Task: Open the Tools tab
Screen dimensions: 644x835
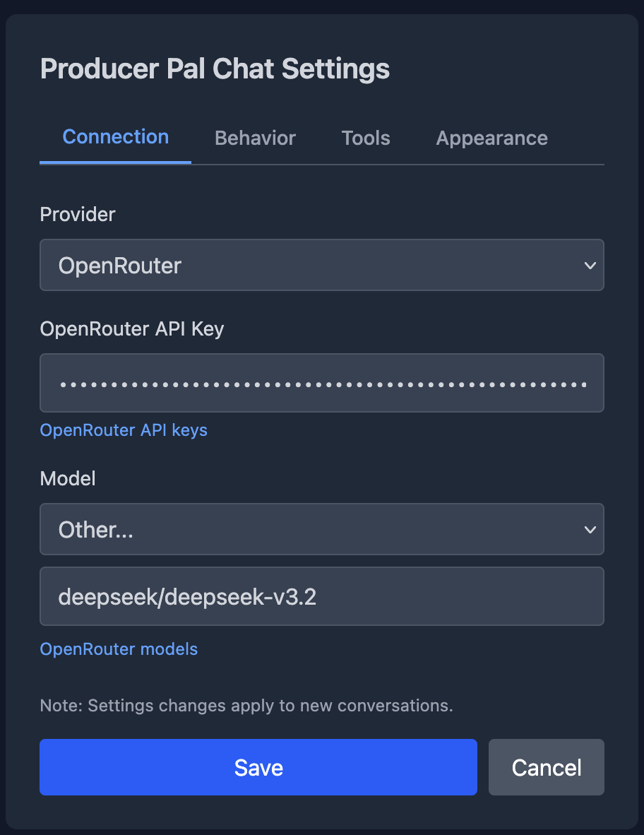Action: click(x=365, y=138)
